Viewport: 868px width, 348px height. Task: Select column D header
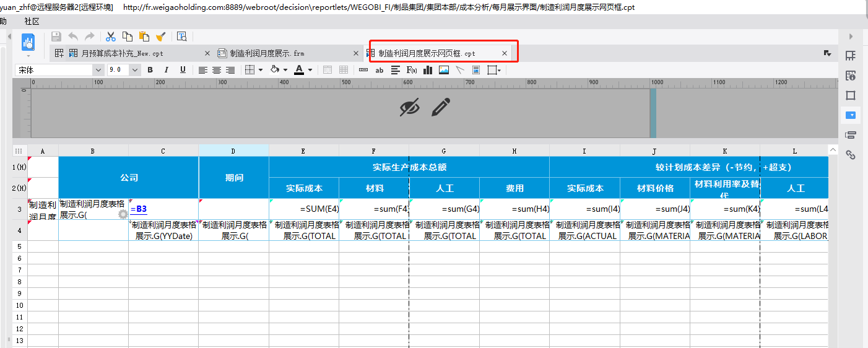233,150
